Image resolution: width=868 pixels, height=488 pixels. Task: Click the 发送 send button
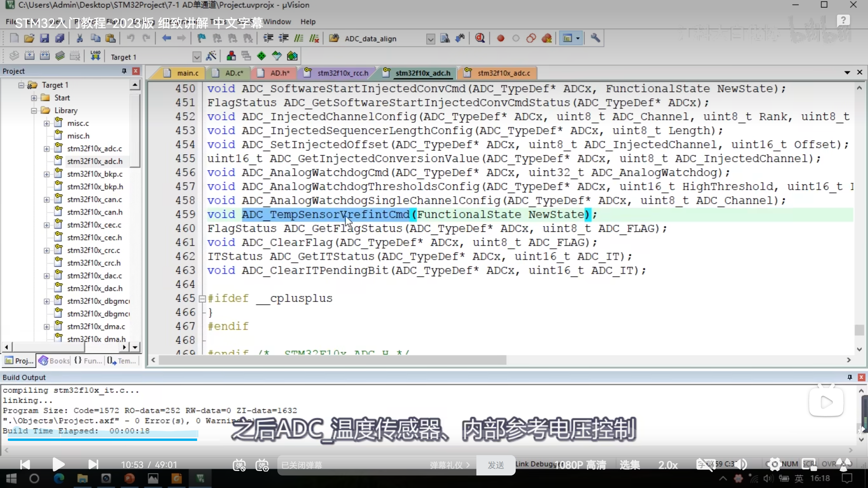pyautogui.click(x=496, y=465)
